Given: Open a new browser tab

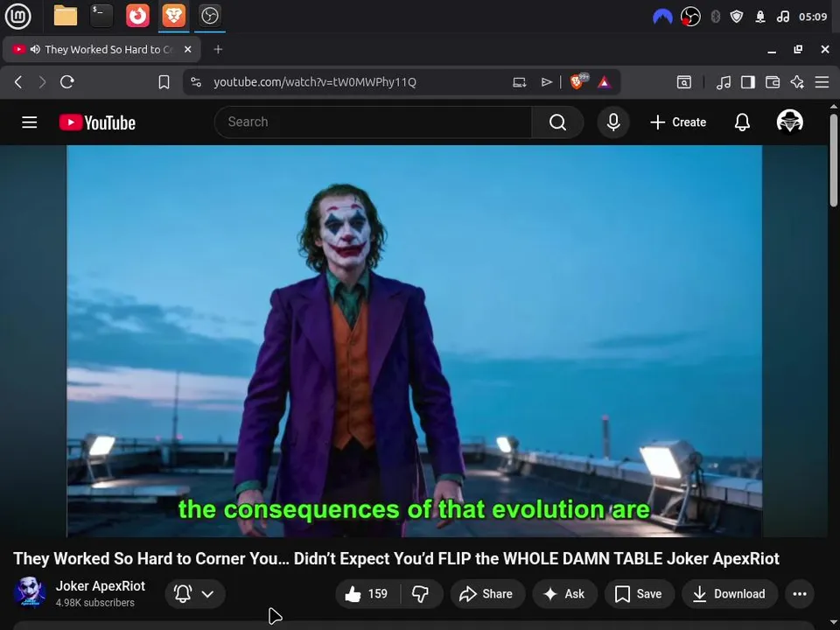Looking at the screenshot, I should point(218,49).
